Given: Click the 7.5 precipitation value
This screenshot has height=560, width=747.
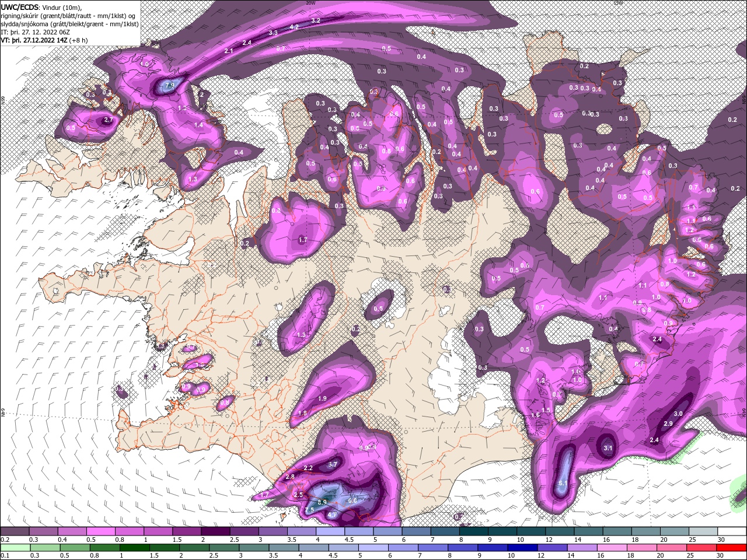Looking at the screenshot, I should pos(310,510).
